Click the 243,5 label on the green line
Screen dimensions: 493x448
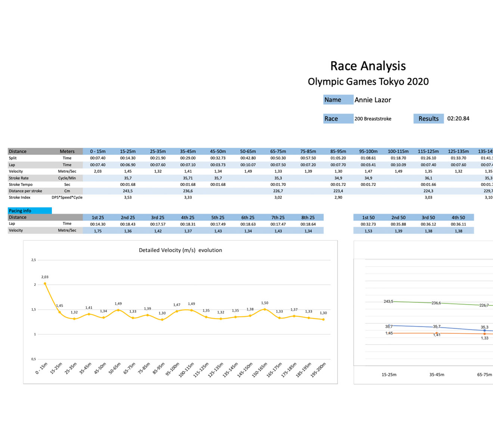pos(388,301)
